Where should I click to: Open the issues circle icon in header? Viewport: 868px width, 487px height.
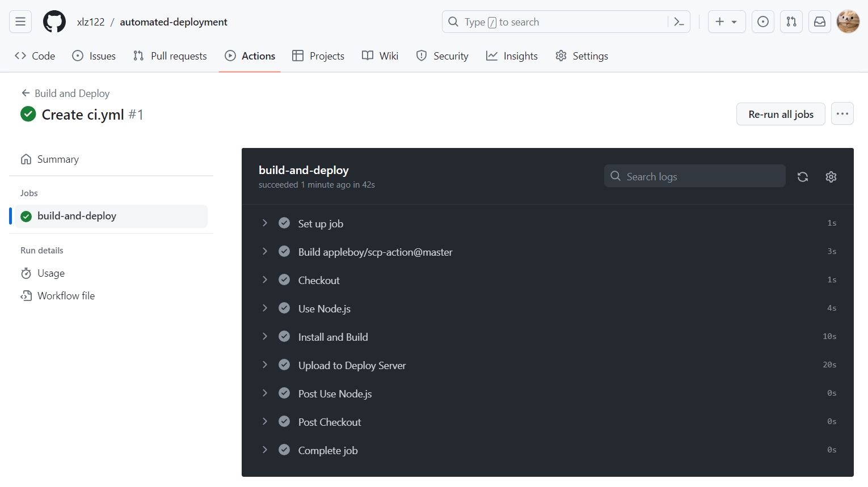[x=763, y=22]
